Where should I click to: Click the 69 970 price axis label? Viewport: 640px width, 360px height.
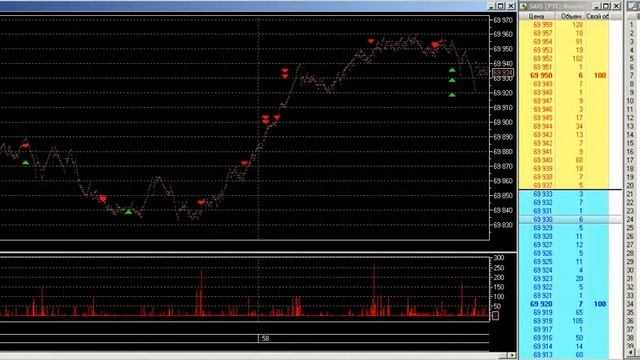tap(503, 20)
